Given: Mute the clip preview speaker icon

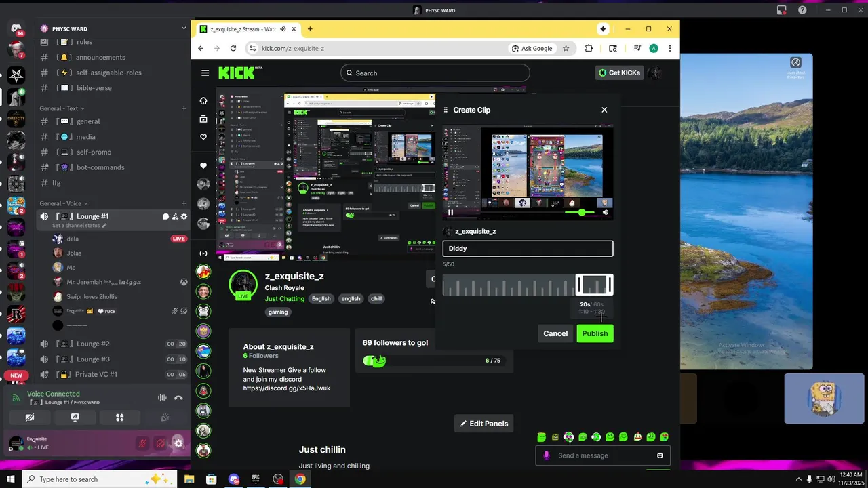Looking at the screenshot, I should (606, 212).
